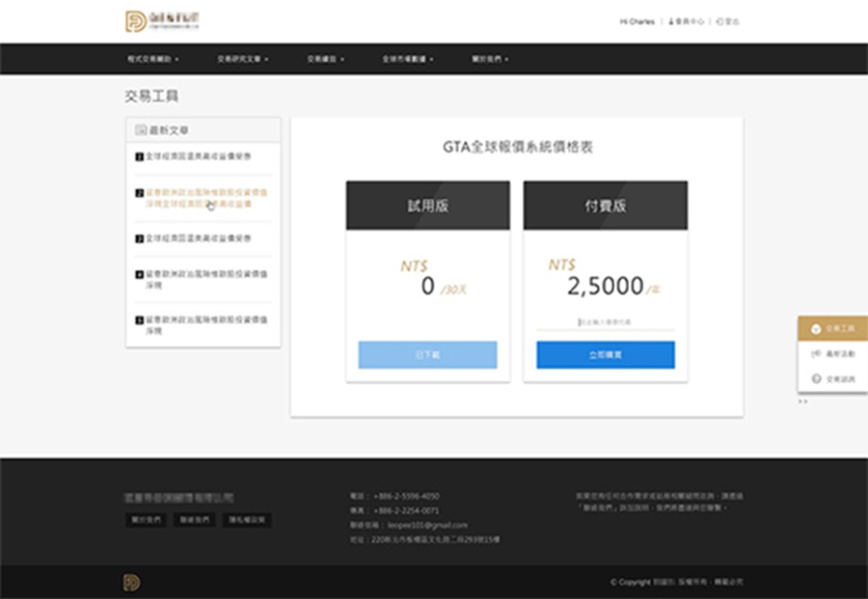Expand the menu between 交易研究文章 and 全球市場數據
The height and width of the screenshot is (599, 868).
point(326,59)
